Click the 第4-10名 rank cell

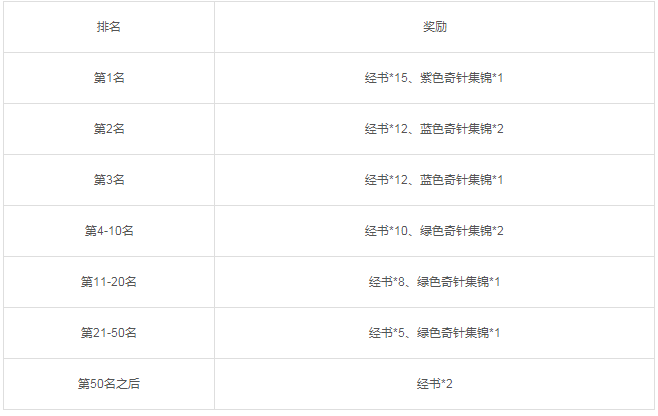[108, 231]
